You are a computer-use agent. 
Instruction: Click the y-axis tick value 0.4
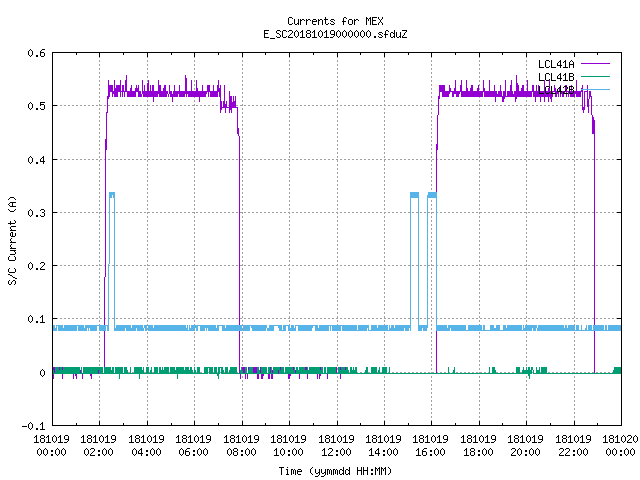(x=36, y=160)
